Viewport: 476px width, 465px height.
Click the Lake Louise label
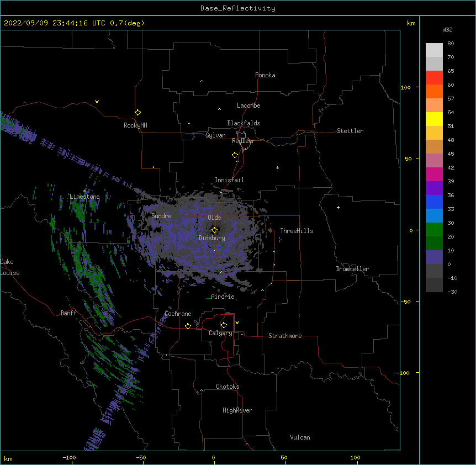(x=9, y=267)
